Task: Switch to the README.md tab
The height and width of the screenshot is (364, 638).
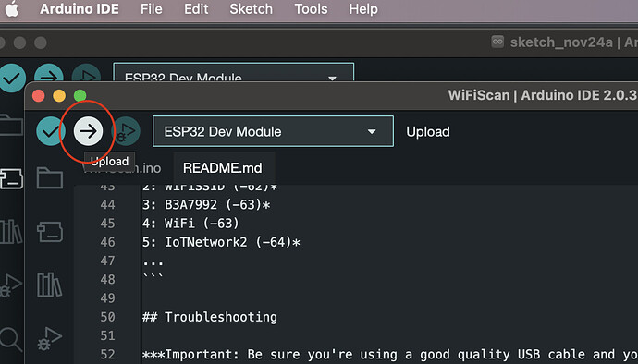Action: (223, 168)
